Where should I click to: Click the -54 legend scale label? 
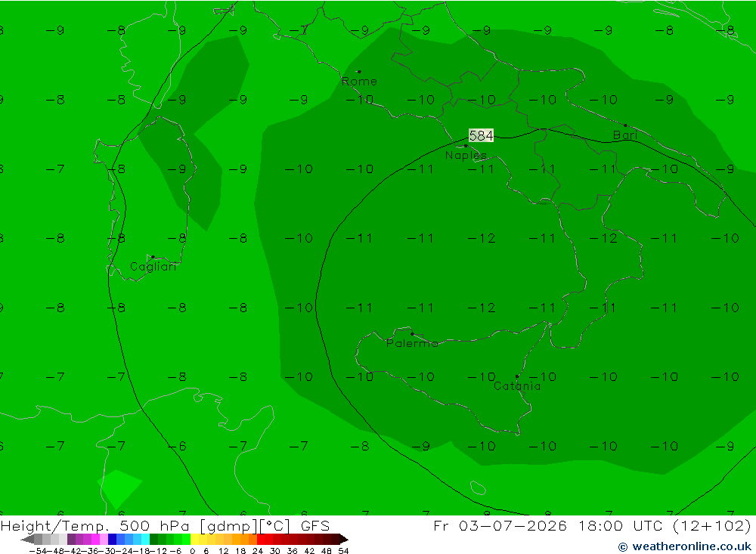38,551
